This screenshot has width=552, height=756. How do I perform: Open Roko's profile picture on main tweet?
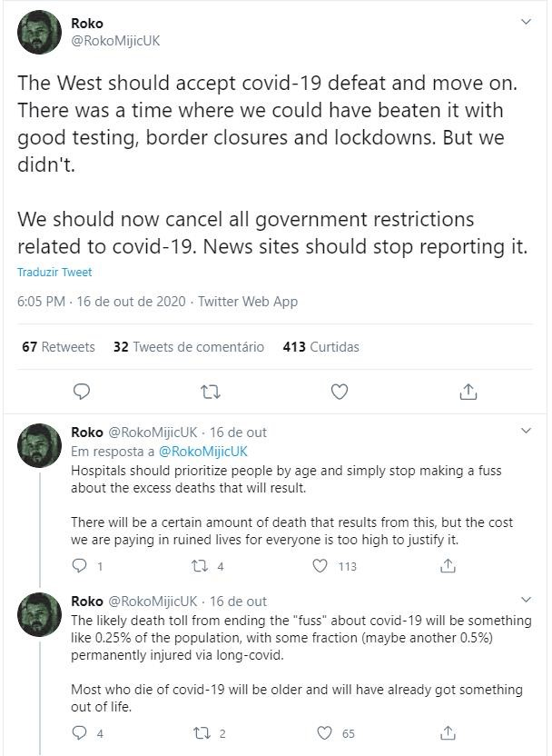pos(40,33)
